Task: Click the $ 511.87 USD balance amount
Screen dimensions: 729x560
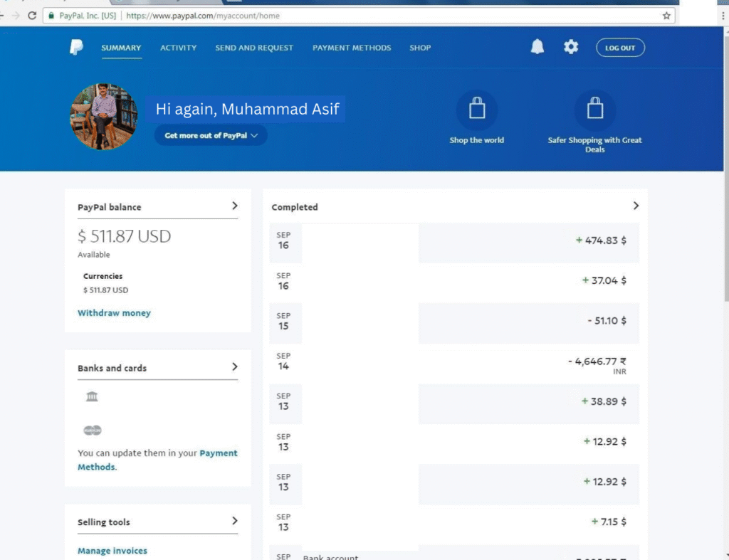Action: [124, 236]
